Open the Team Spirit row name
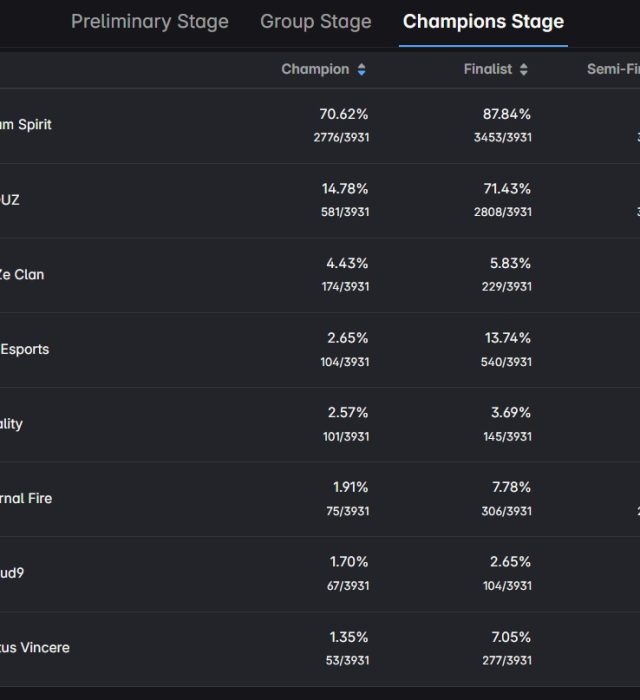Viewport: 640px width, 700px height. coord(26,125)
